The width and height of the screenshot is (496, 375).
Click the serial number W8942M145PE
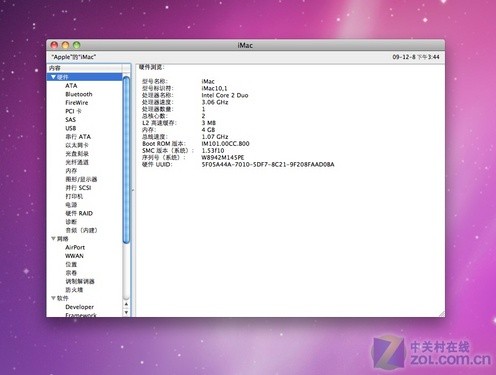223,157
